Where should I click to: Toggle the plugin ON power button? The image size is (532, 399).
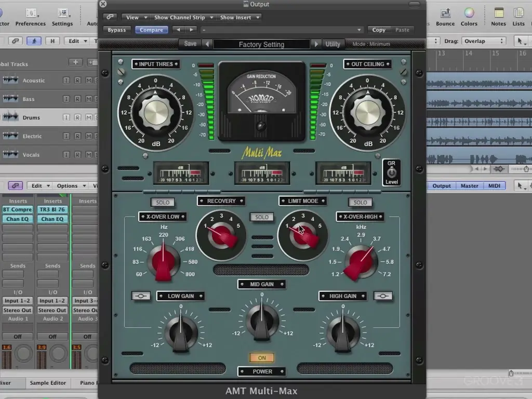pos(262,358)
